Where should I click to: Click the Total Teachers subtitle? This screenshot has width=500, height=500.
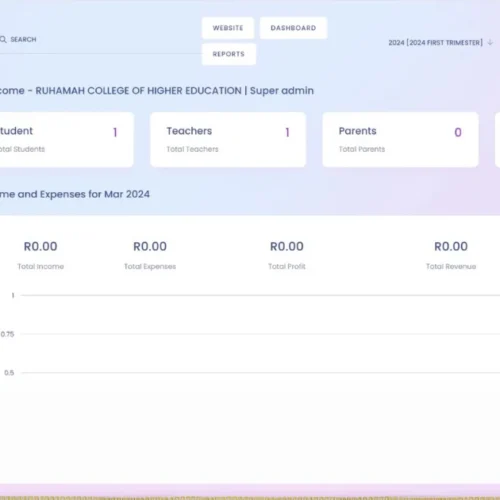tap(192, 149)
